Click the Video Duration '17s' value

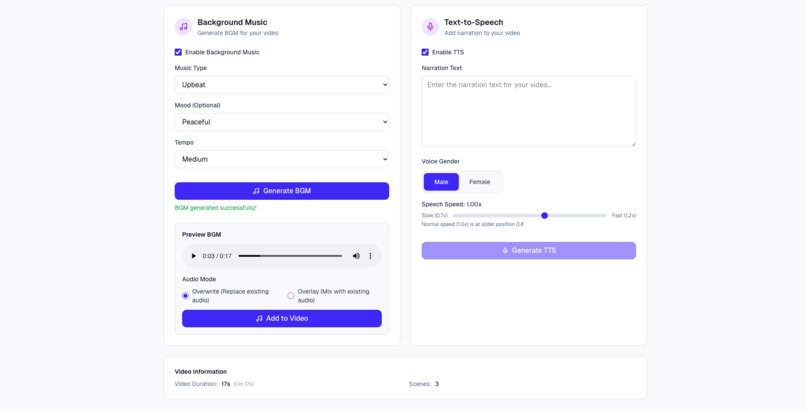pos(226,384)
